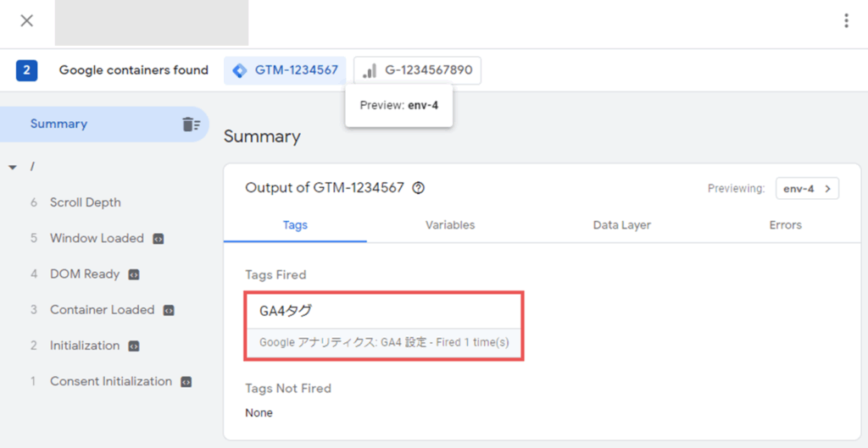Open help icon next to Output of GTM-1234567
The width and height of the screenshot is (868, 448).
pyautogui.click(x=419, y=188)
